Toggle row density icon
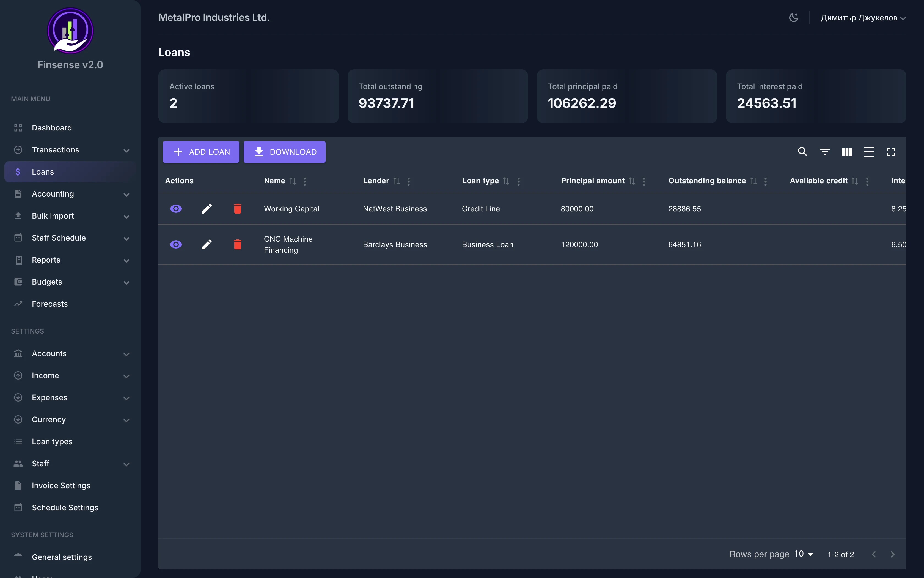The image size is (924, 578). pyautogui.click(x=869, y=152)
